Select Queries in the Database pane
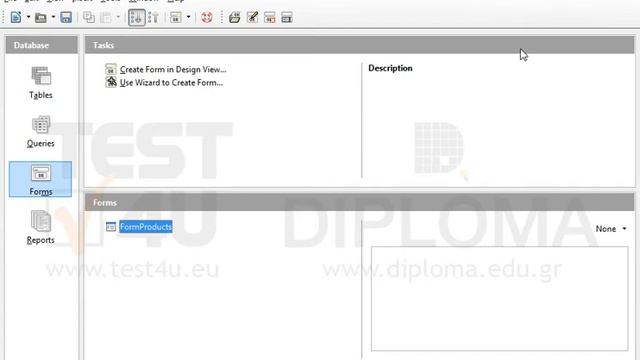640x360 pixels. (40, 131)
